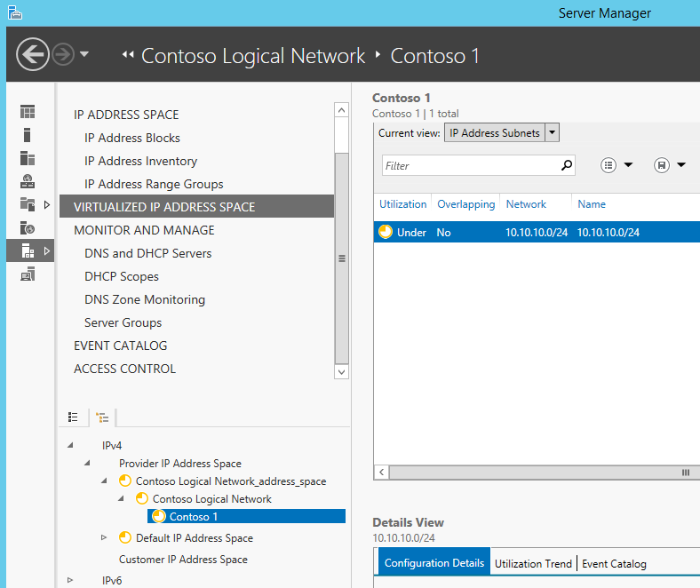Go to IP Address Blocks

(x=132, y=138)
